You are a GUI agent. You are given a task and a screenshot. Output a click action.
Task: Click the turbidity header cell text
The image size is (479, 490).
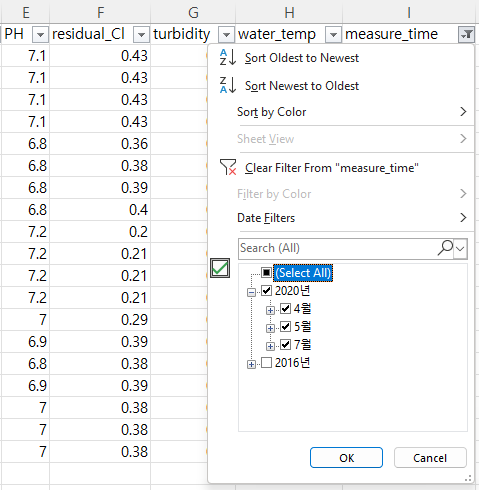pos(182,34)
